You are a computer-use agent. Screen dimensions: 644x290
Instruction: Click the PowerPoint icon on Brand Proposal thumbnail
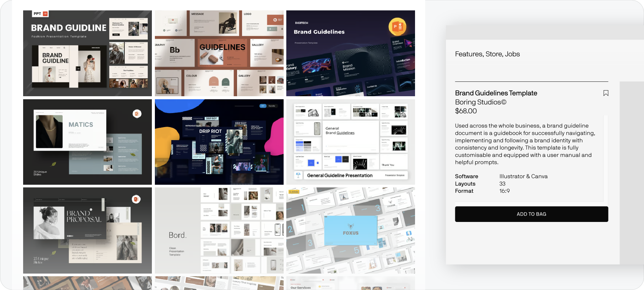[136, 199]
